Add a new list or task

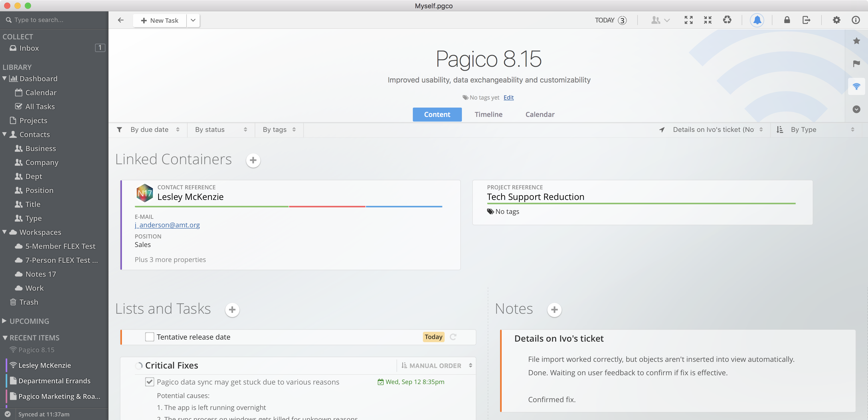232,310
